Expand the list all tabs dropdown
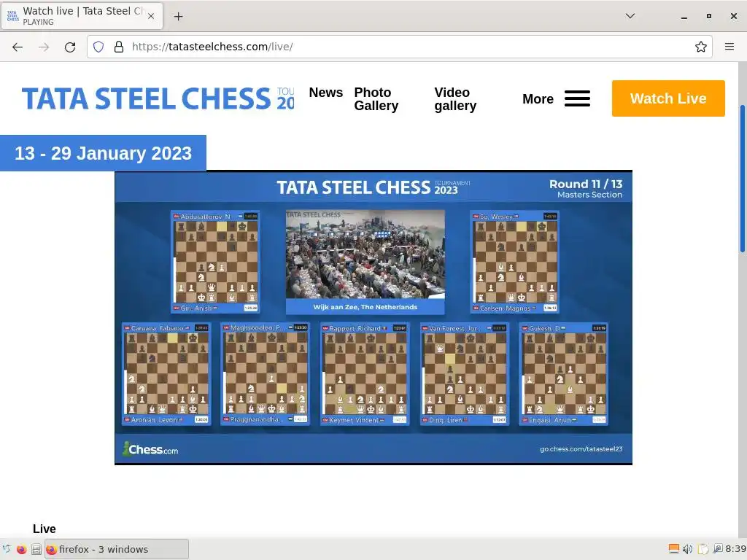The width and height of the screenshot is (747, 560). 630,16
